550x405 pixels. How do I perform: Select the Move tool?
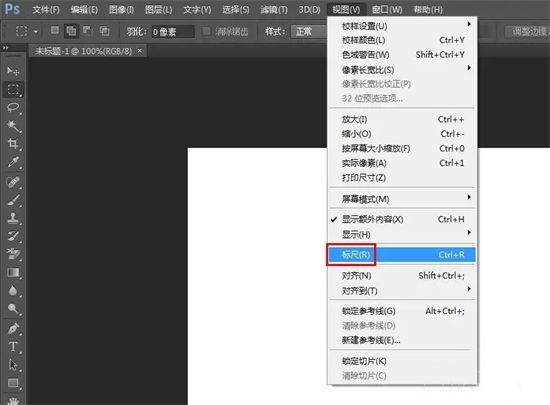(13, 71)
